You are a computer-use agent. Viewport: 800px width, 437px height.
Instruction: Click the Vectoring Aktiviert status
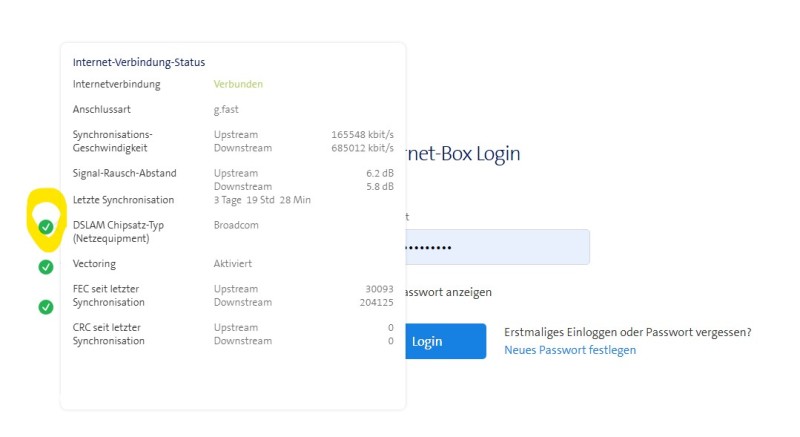pyautogui.click(x=233, y=264)
